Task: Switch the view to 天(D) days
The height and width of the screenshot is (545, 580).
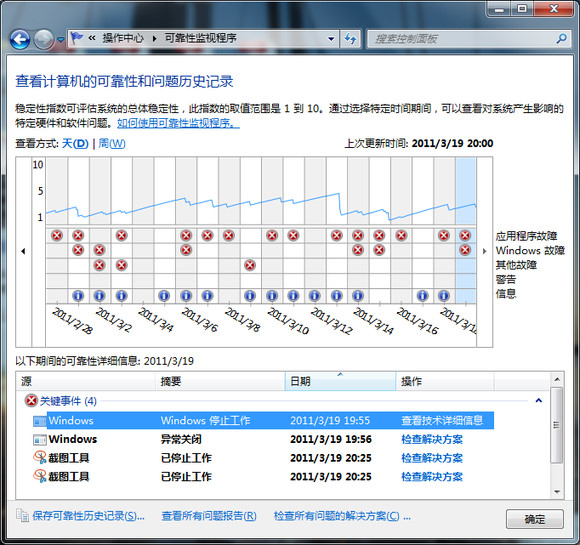Action: (x=75, y=143)
